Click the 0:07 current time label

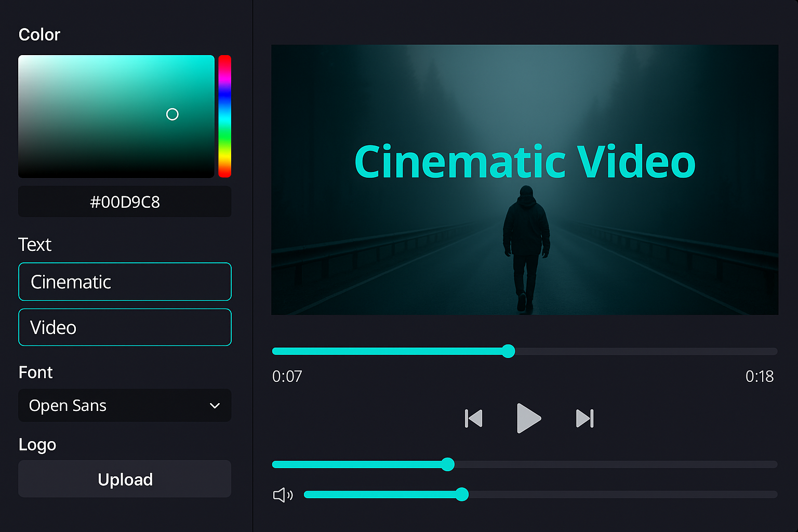pyautogui.click(x=287, y=376)
